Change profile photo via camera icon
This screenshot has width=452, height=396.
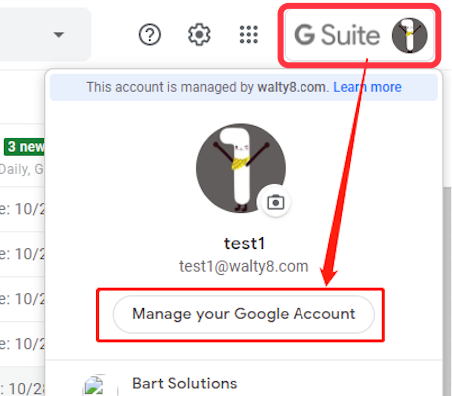coord(276,202)
